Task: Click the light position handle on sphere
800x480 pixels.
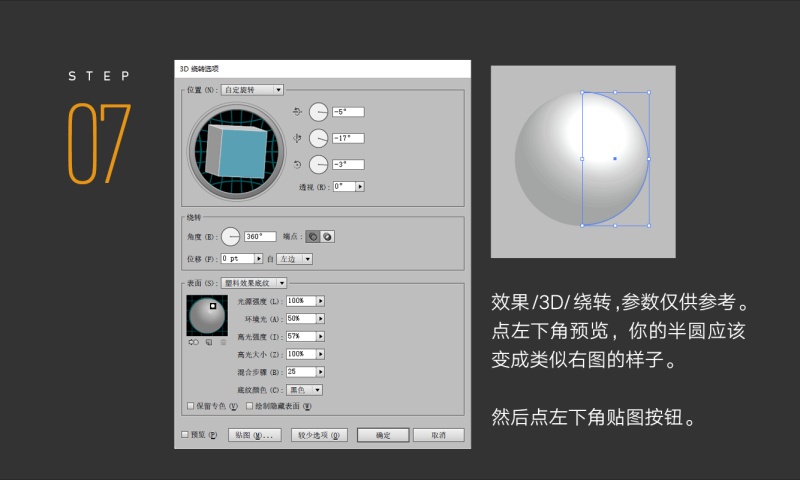Action: 213,306
